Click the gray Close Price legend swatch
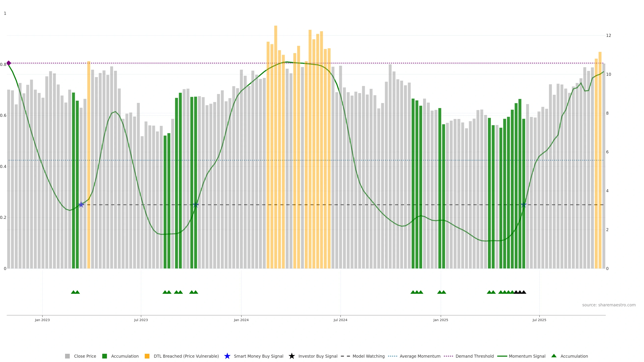 (x=67, y=356)
